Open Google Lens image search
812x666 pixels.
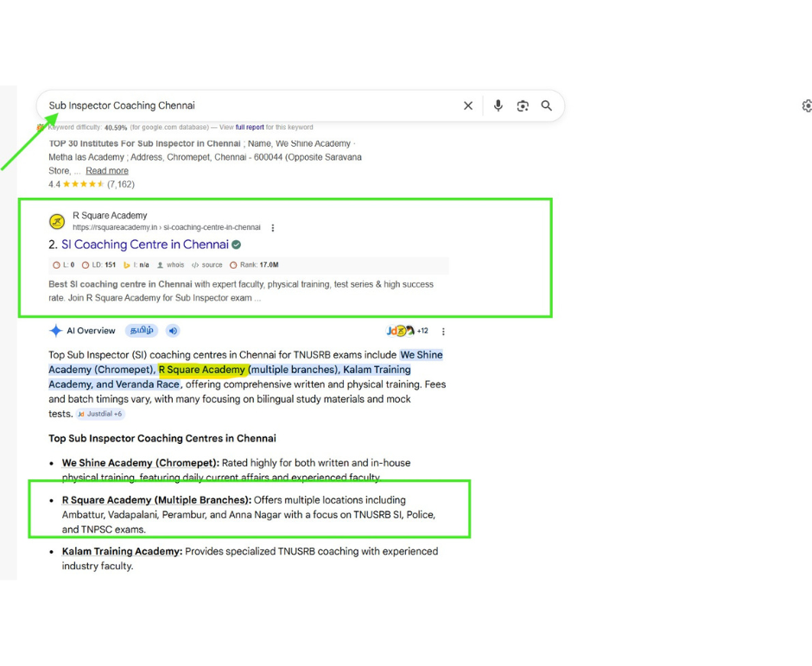(523, 105)
